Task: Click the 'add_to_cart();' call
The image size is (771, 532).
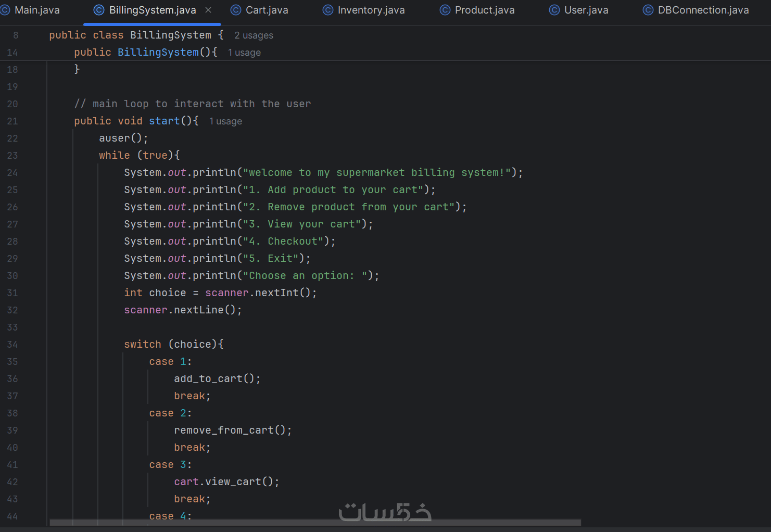Action: [217, 379]
